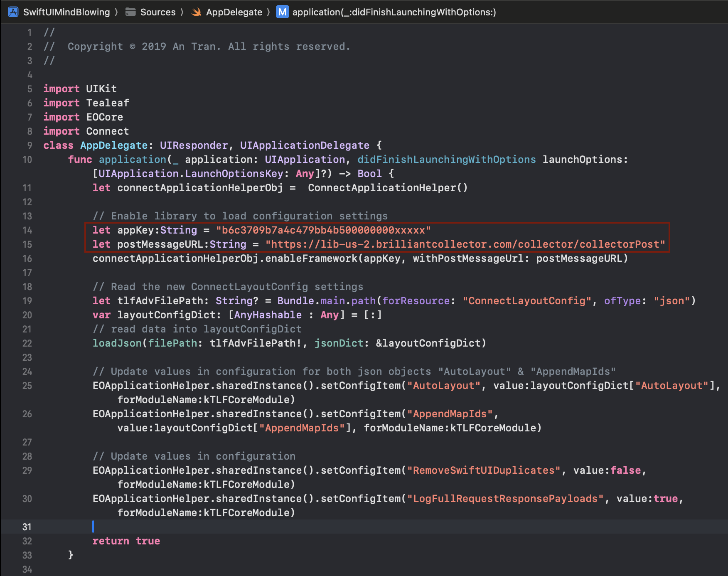Click the Swift file icon beside AppDelegate
This screenshot has width=728, height=576.
click(197, 12)
